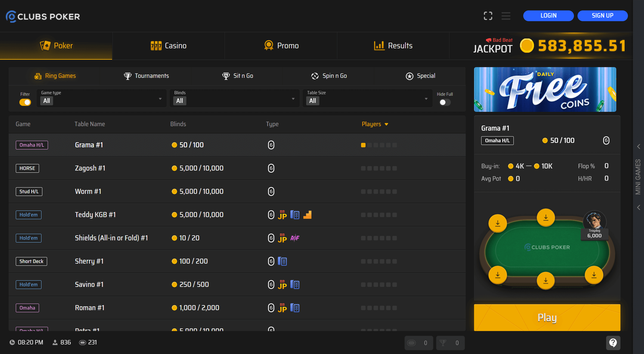The image size is (644, 354).
Task: Click the LOGIN button
Action: click(x=548, y=16)
